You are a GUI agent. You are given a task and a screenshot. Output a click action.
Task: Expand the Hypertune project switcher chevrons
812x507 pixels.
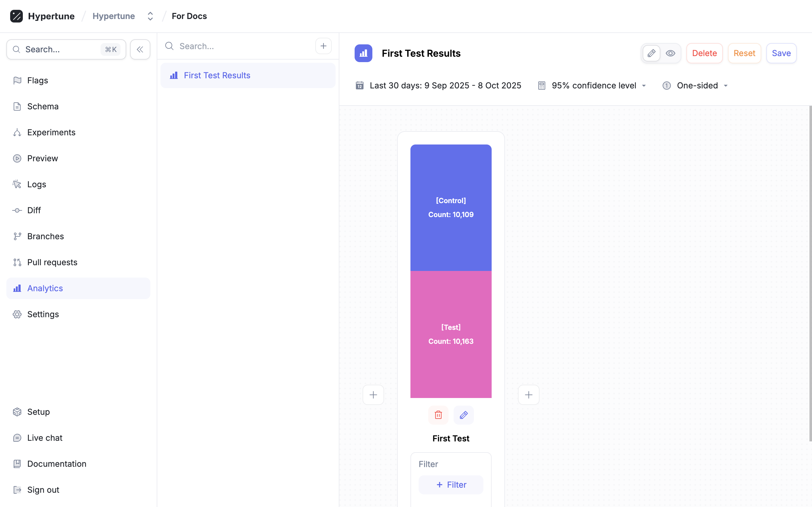150,16
